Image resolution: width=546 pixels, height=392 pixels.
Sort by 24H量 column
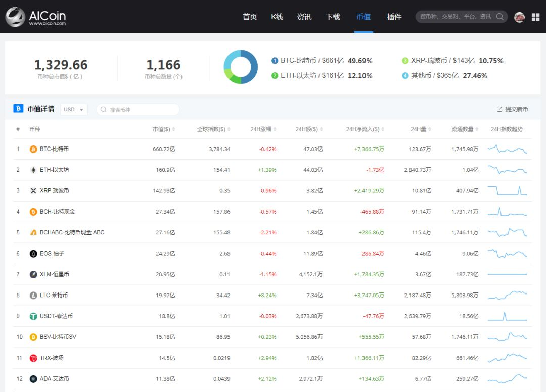point(421,129)
